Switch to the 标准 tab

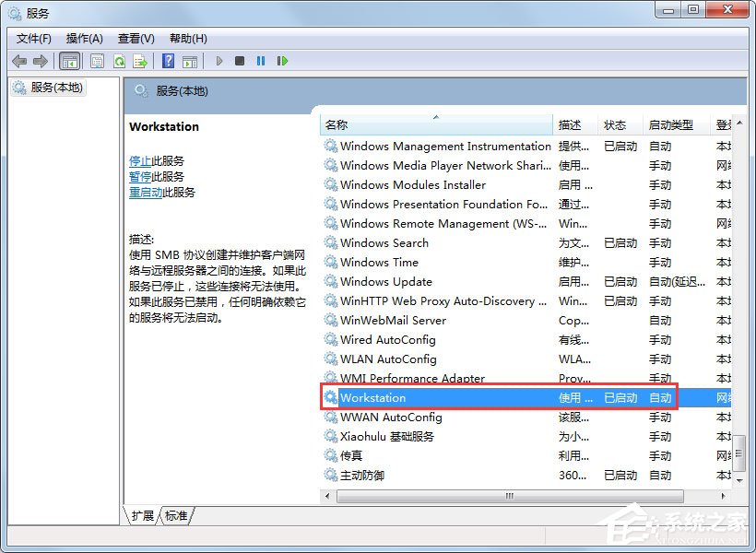point(175,516)
